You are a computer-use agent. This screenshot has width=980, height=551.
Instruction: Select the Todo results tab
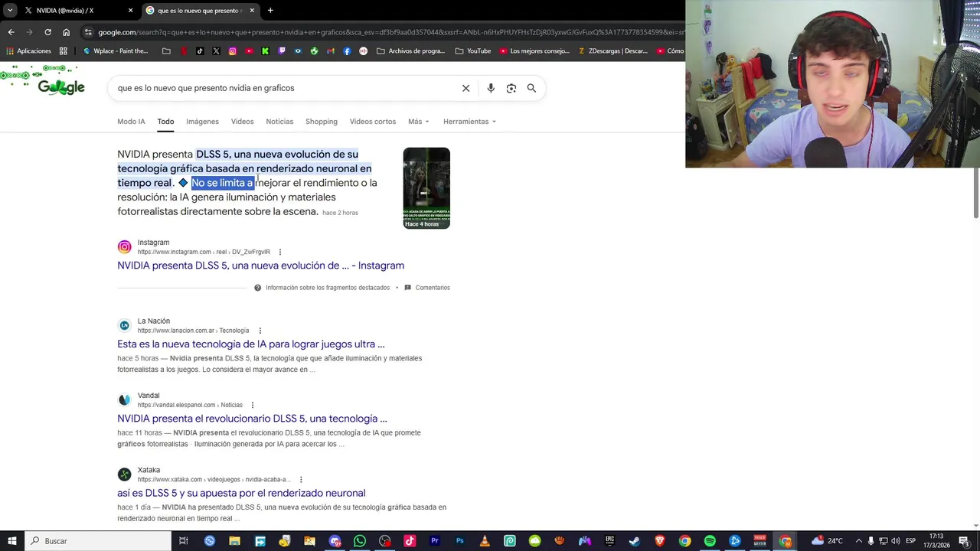click(165, 122)
